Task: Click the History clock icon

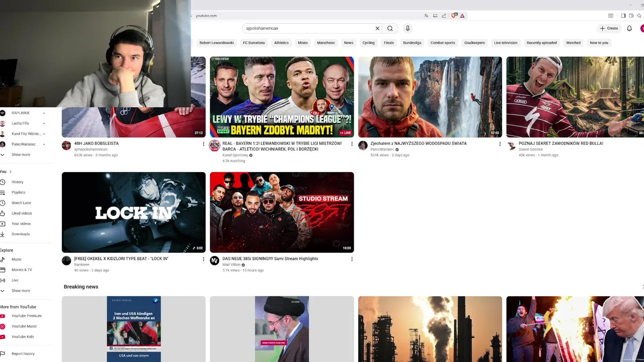Action: click(x=3, y=182)
